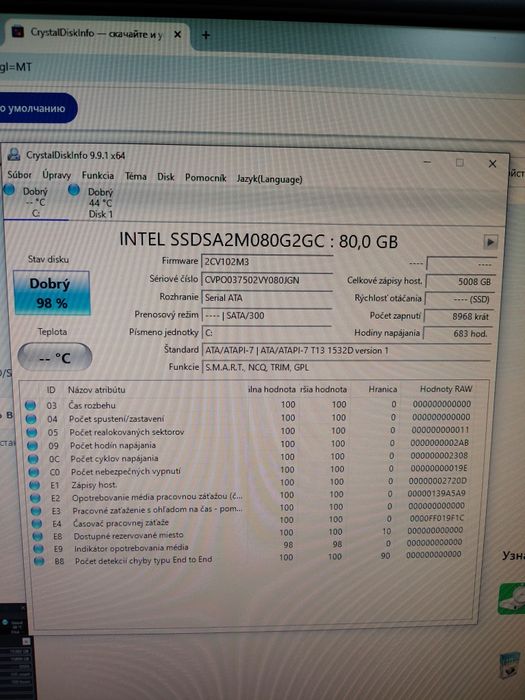525x700 pixels.
Task: Click the Hodnoty RAW column header
Action: 445,389
